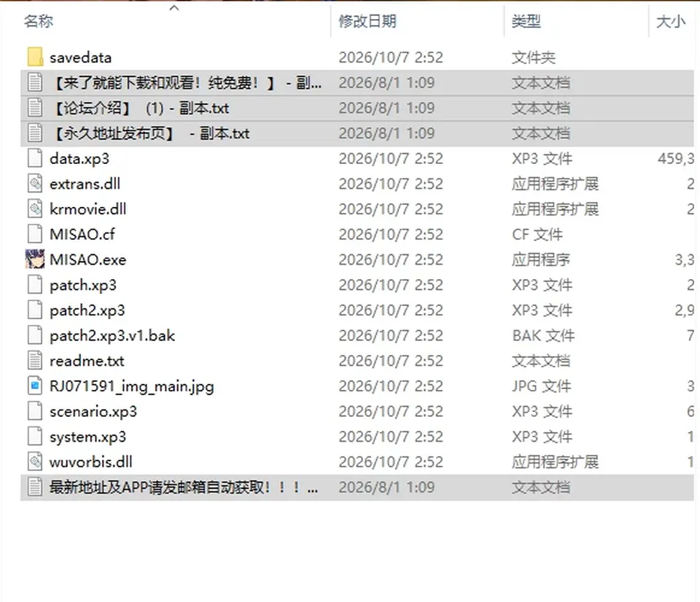This screenshot has height=602, width=700.
Task: Click the 【论坛介绍】 text file icon
Action: (35, 108)
